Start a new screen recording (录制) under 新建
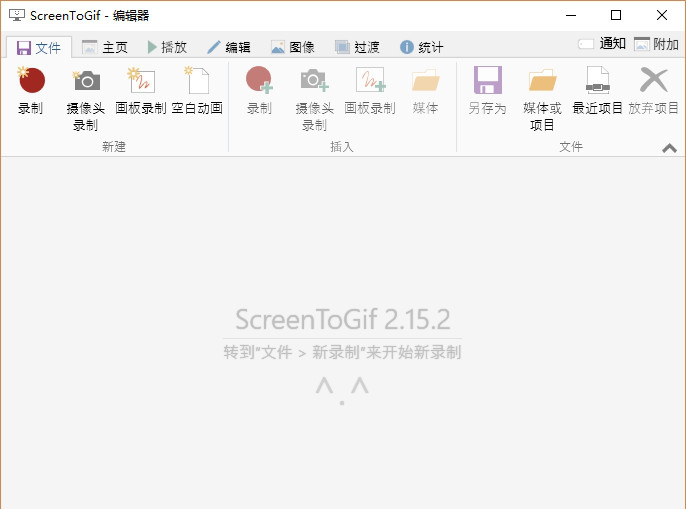The height and width of the screenshot is (529, 686). pyautogui.click(x=31, y=91)
